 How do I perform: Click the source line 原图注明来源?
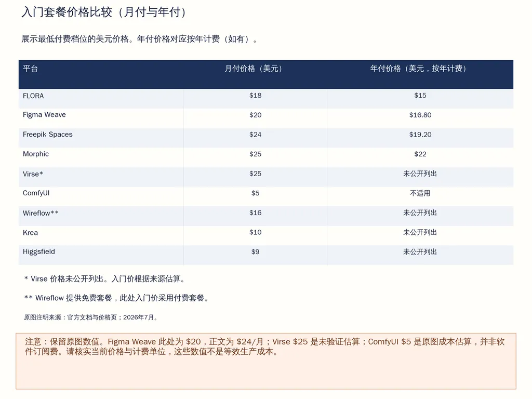90,317
